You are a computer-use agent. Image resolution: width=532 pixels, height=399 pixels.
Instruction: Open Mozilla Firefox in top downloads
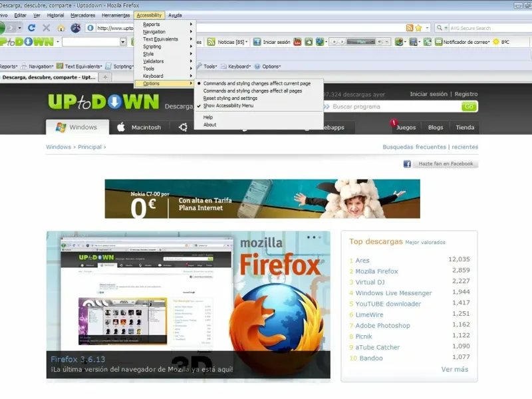pyautogui.click(x=376, y=271)
